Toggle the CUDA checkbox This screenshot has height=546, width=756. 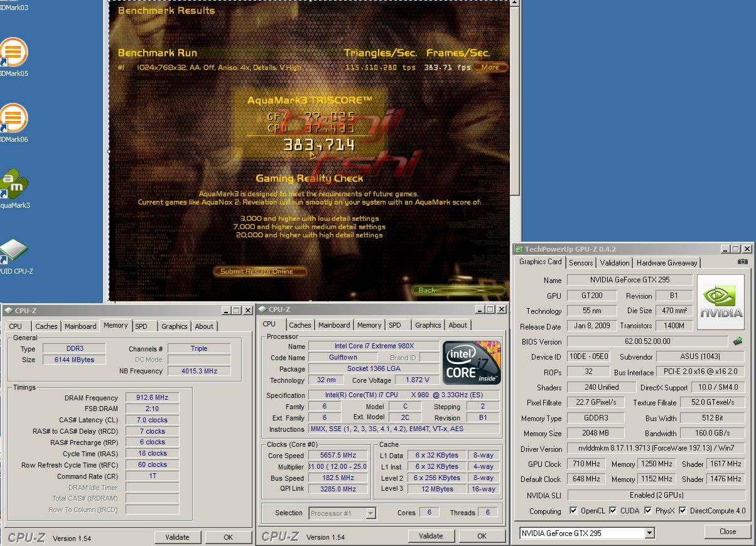point(612,511)
